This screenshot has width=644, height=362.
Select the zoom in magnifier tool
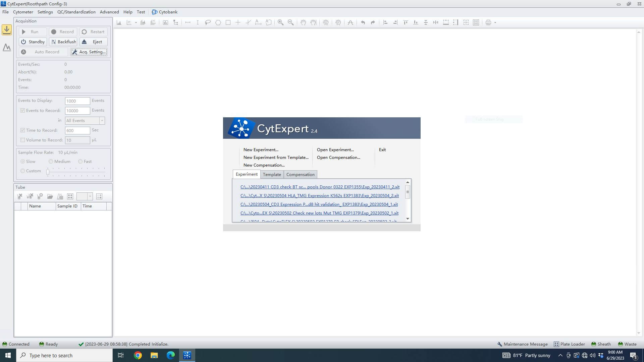click(280, 22)
